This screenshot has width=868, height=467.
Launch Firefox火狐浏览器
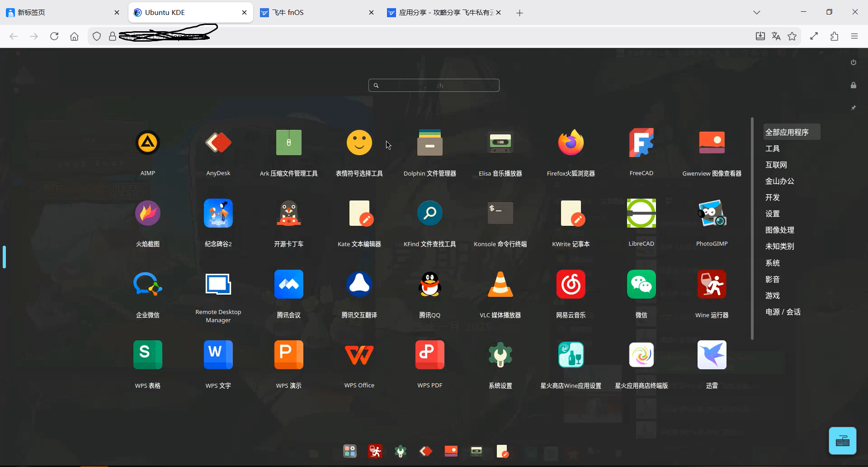pyautogui.click(x=571, y=143)
